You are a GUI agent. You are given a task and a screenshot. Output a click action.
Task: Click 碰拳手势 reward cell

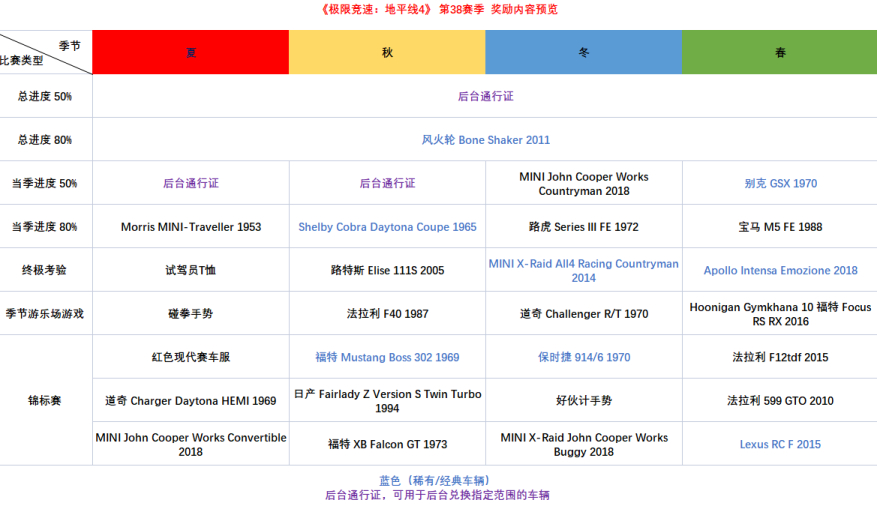[x=191, y=314]
